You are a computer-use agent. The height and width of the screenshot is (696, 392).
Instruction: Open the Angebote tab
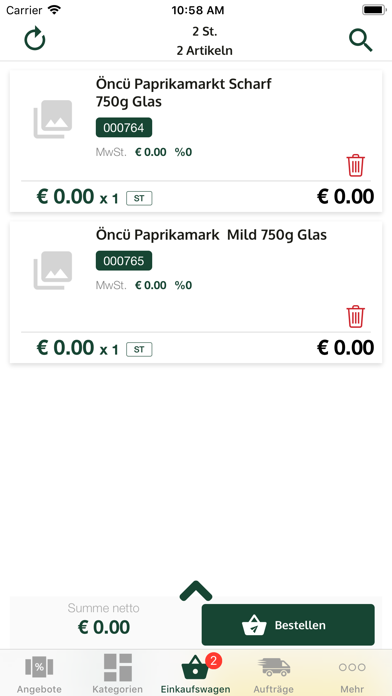(x=39, y=674)
